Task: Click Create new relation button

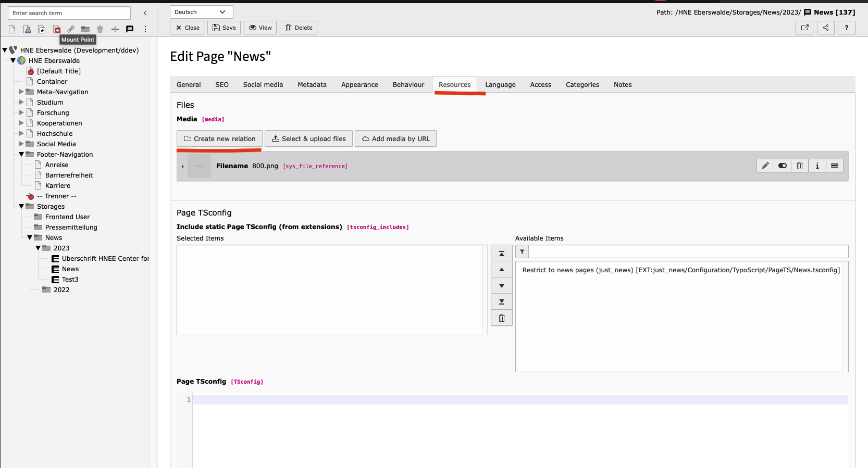Action: 219,138
